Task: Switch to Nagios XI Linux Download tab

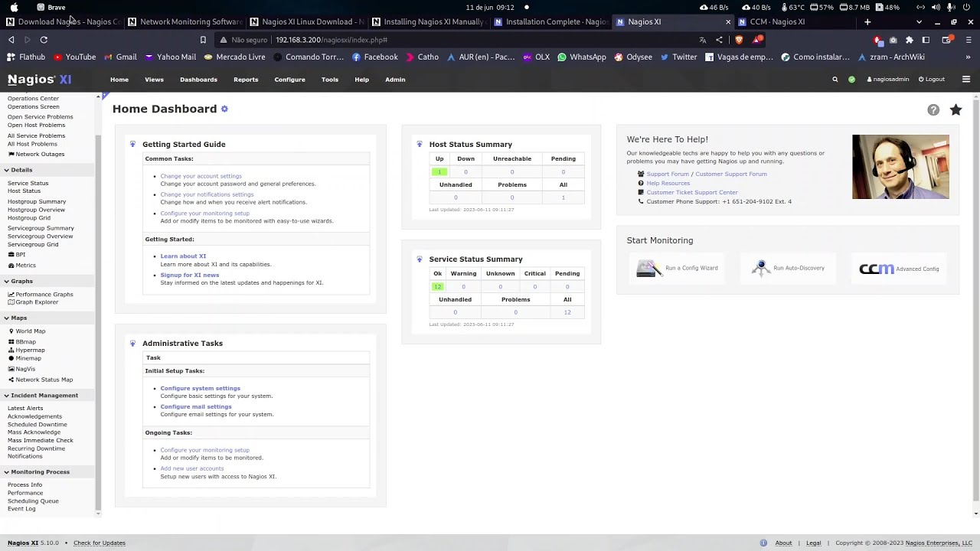Action: pyautogui.click(x=306, y=21)
